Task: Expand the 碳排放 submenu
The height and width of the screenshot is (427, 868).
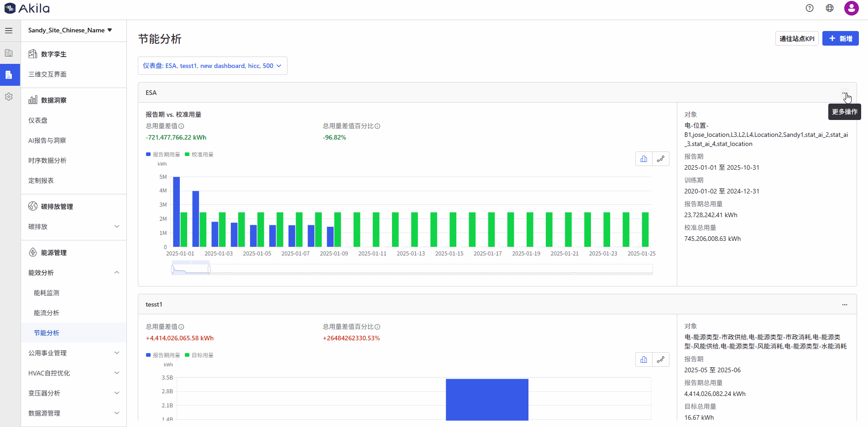Action: [x=73, y=227]
